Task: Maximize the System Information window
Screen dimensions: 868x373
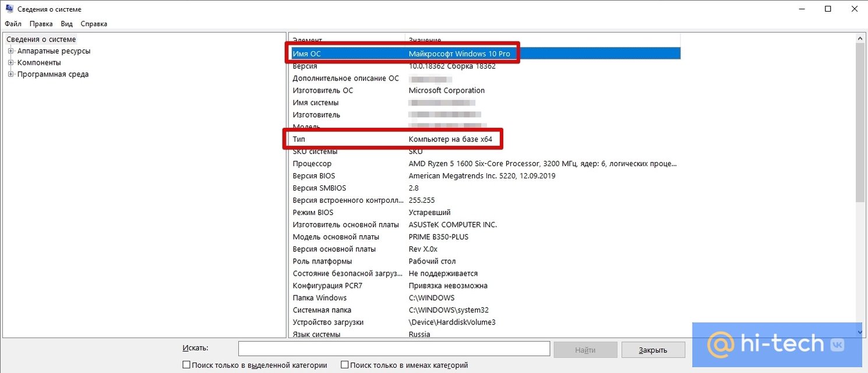Action: click(828, 9)
